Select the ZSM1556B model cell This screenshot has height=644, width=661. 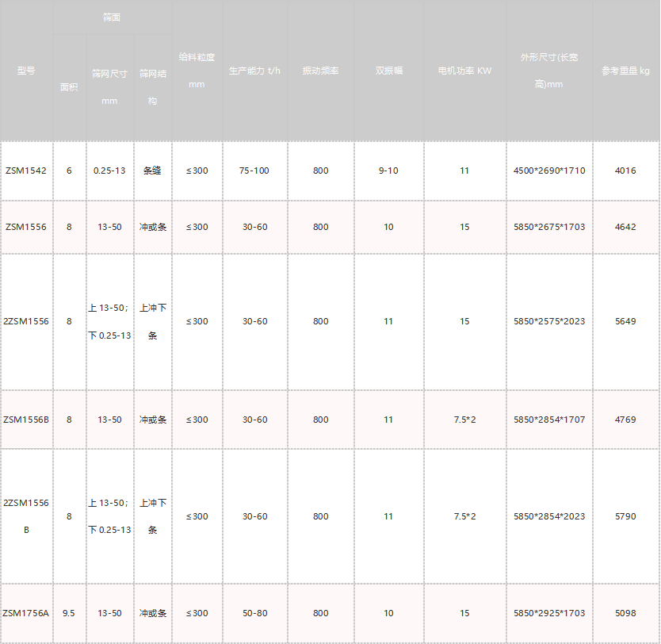click(x=26, y=420)
